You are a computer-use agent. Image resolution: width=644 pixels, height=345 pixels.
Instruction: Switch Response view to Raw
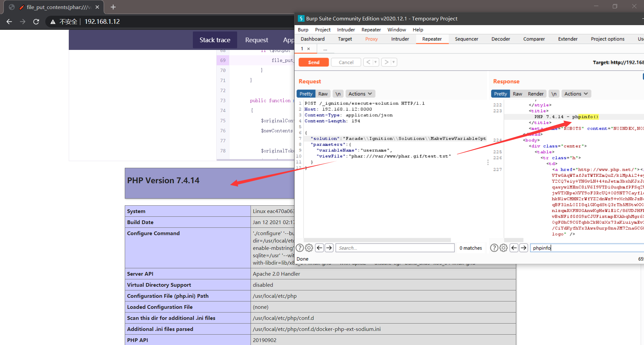click(x=518, y=94)
